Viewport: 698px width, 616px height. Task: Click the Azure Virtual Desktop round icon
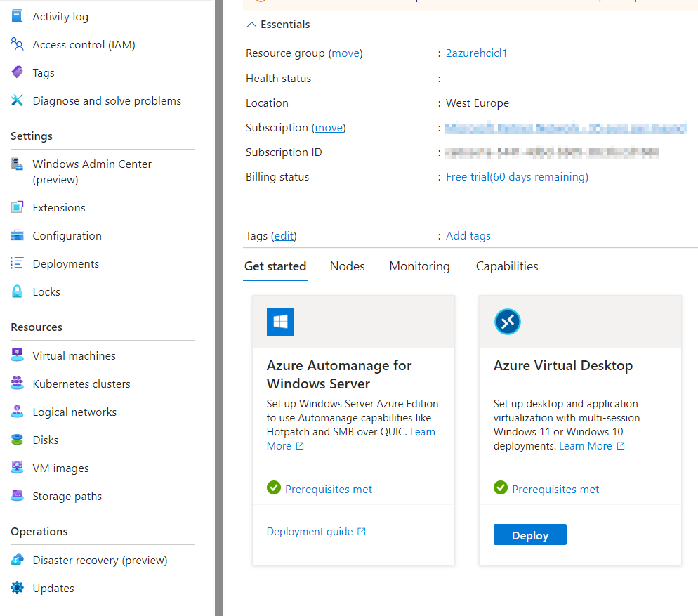click(x=508, y=322)
